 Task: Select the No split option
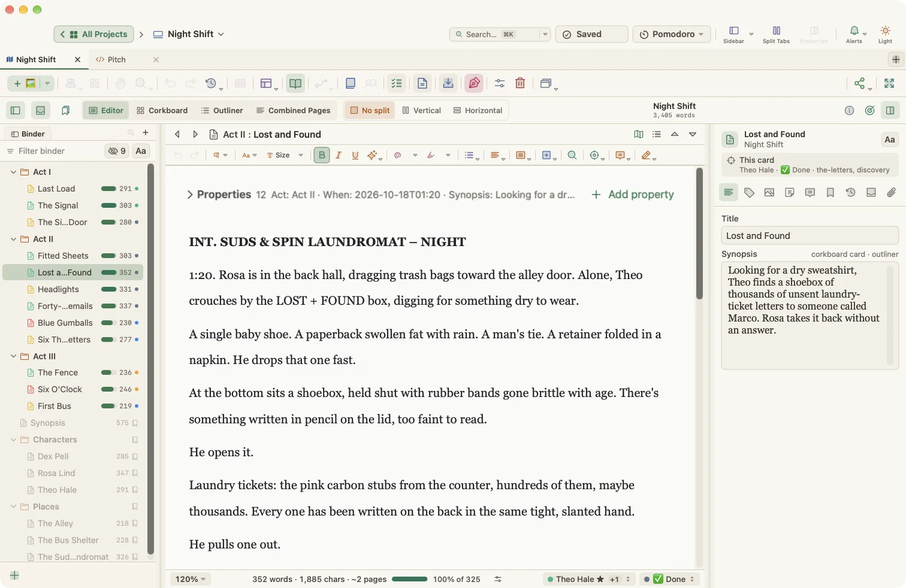(x=370, y=110)
